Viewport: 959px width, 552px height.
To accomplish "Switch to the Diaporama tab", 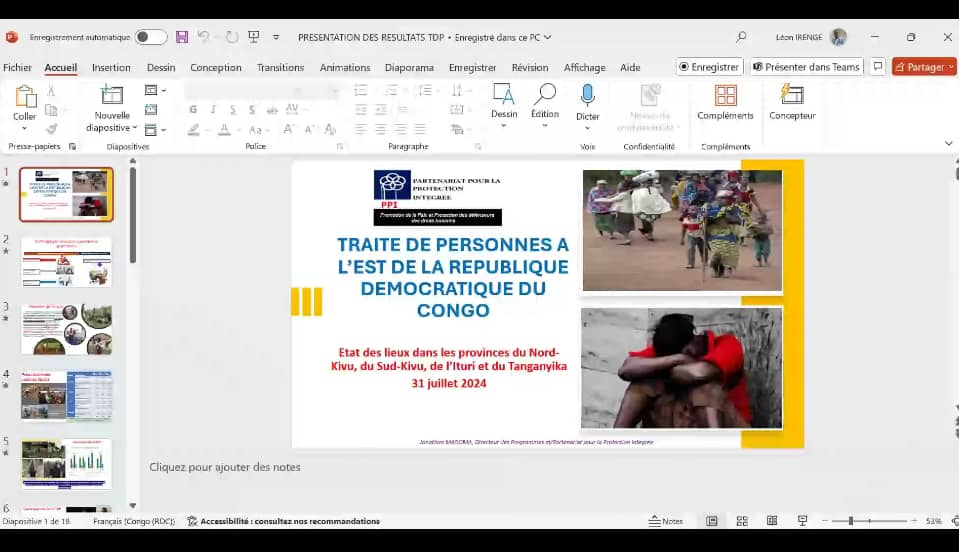I will click(409, 67).
